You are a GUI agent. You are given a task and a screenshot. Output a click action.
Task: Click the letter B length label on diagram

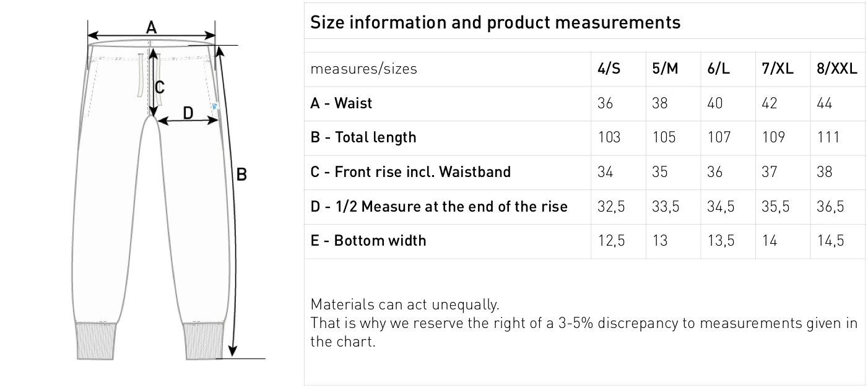(242, 175)
